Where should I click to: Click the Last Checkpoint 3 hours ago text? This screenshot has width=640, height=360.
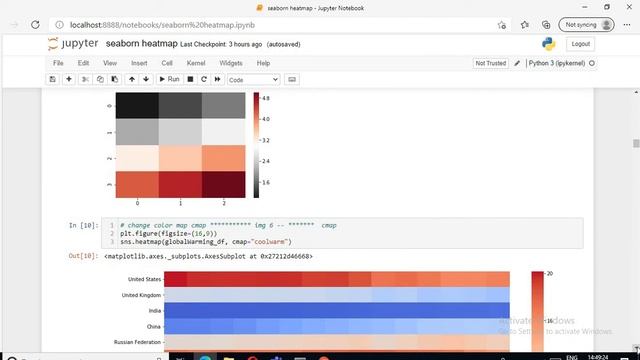[221, 44]
